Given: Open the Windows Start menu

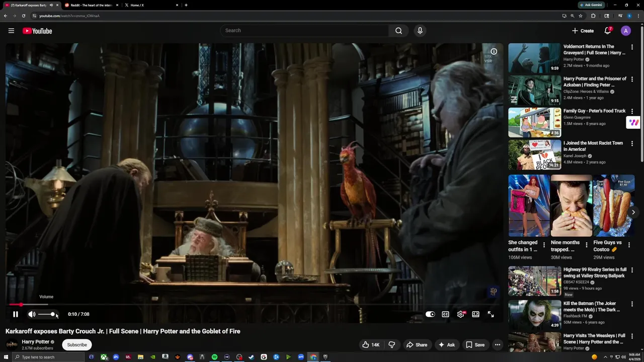Looking at the screenshot, I should click(x=6, y=357).
